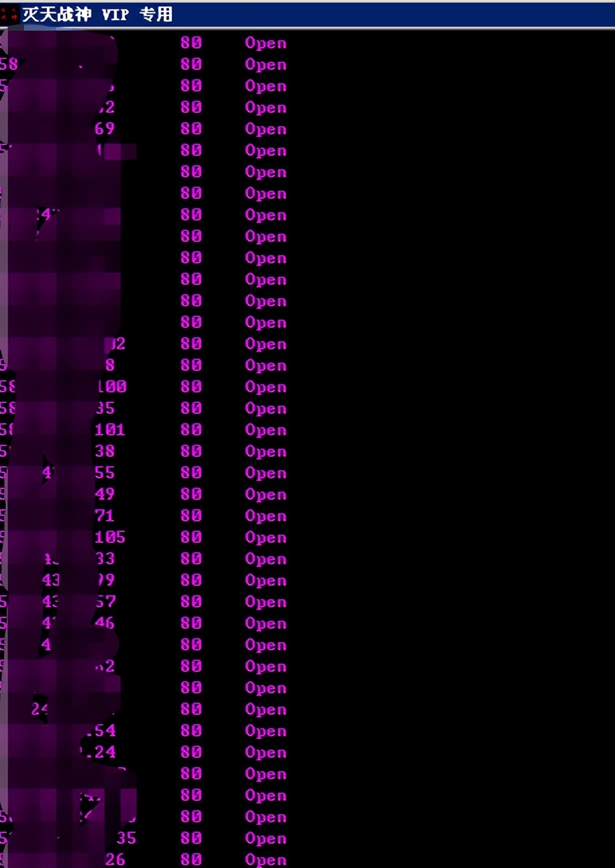Viewport: 615px width, 868px height.
Task: Select the address fragment '101'
Action: (x=109, y=430)
